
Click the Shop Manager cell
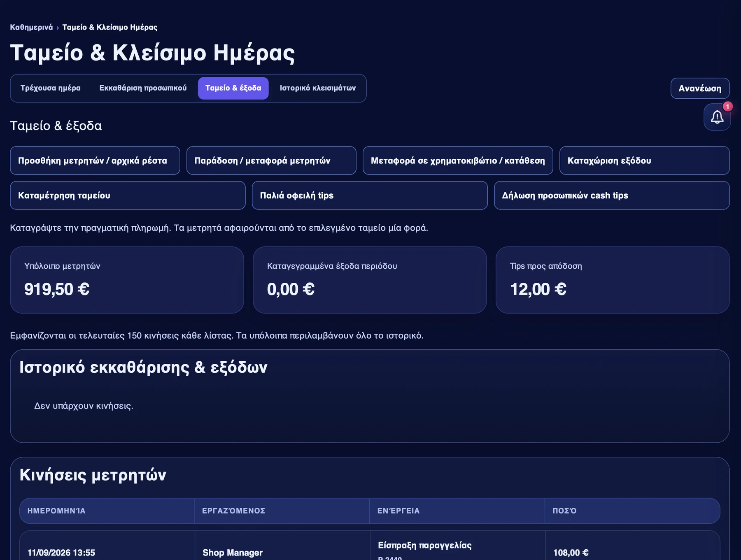click(282, 546)
